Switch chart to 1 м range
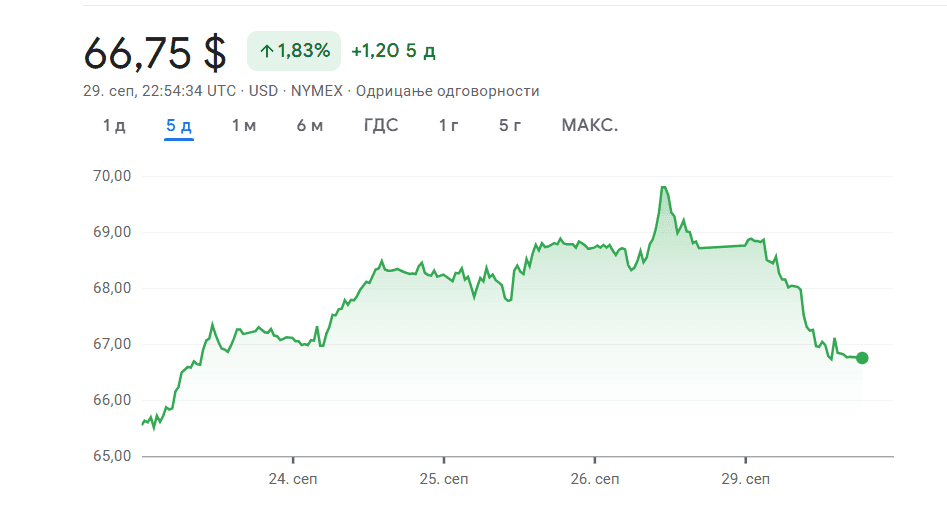This screenshot has width=947, height=508. point(244,126)
